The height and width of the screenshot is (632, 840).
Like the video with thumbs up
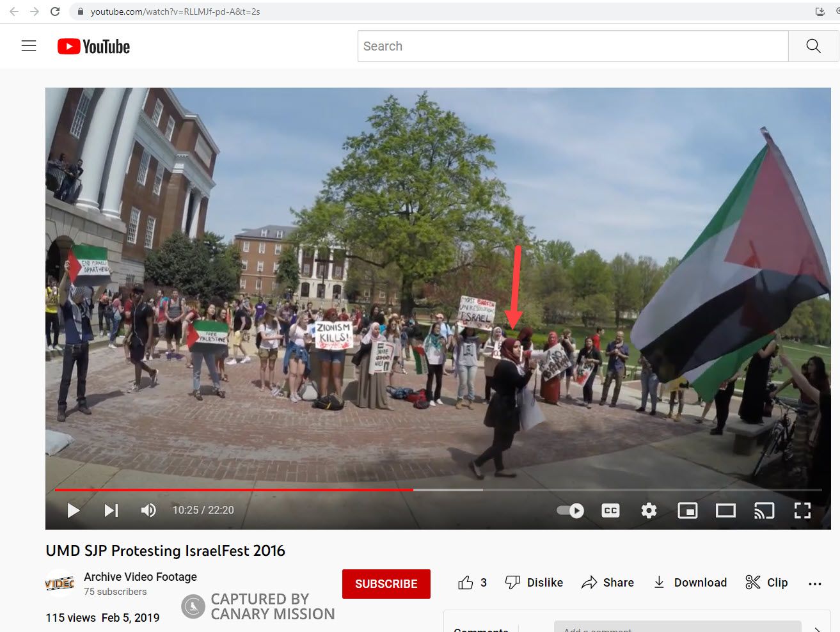point(466,583)
